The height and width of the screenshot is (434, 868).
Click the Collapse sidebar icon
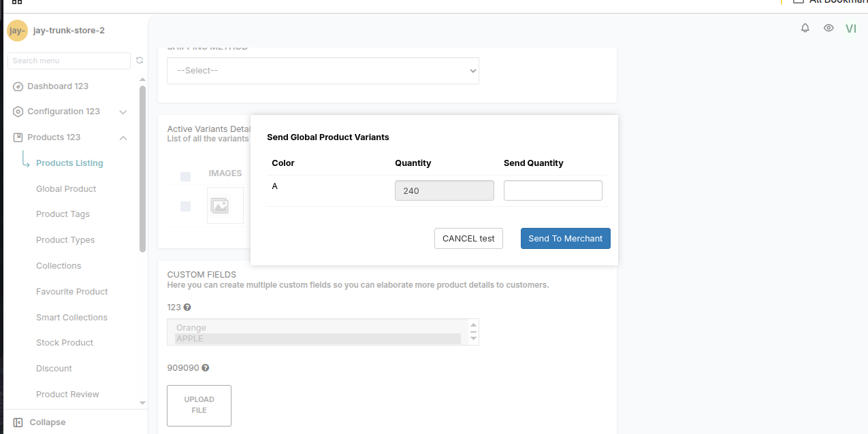tap(18, 422)
